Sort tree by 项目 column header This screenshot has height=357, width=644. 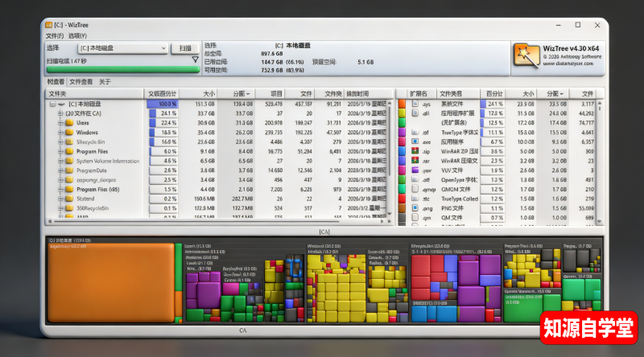[x=270, y=93]
